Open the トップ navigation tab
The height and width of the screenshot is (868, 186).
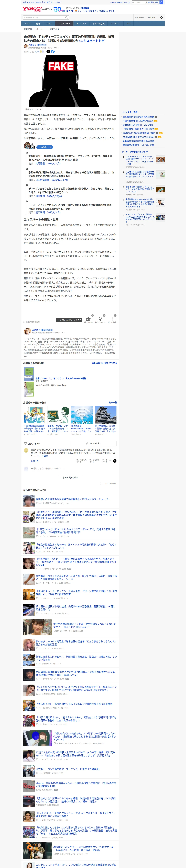click(x=27, y=24)
